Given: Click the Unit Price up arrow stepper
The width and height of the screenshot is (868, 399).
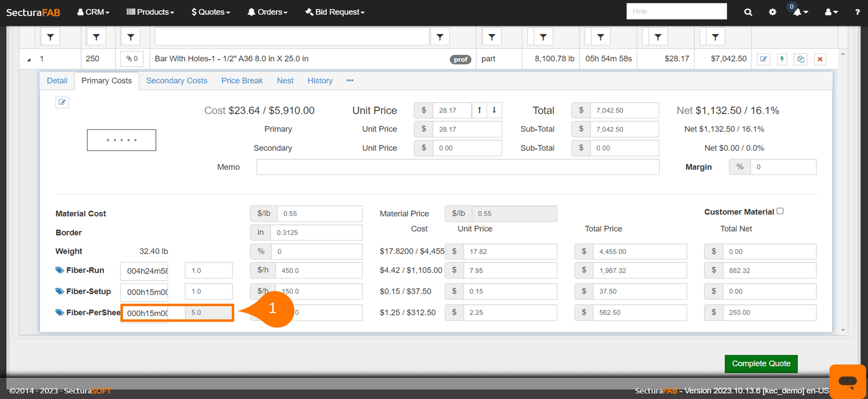Looking at the screenshot, I should click(x=479, y=110).
